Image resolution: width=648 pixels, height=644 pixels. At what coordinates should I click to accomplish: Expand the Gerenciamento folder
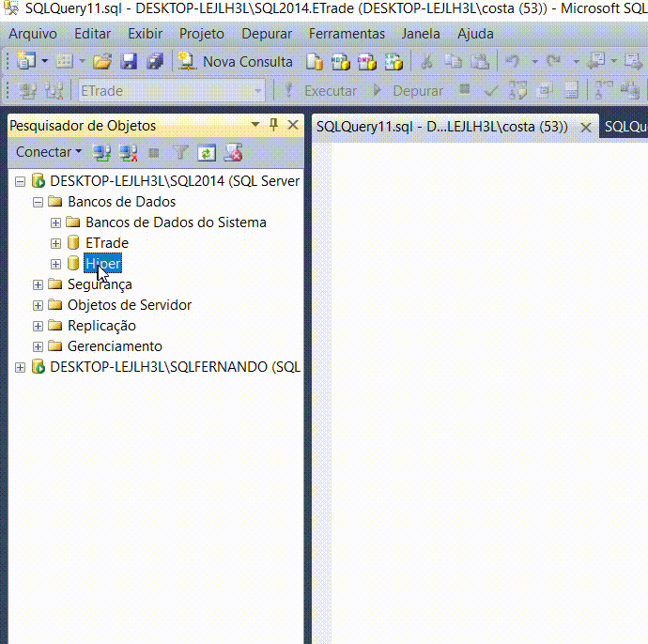pyautogui.click(x=38, y=346)
